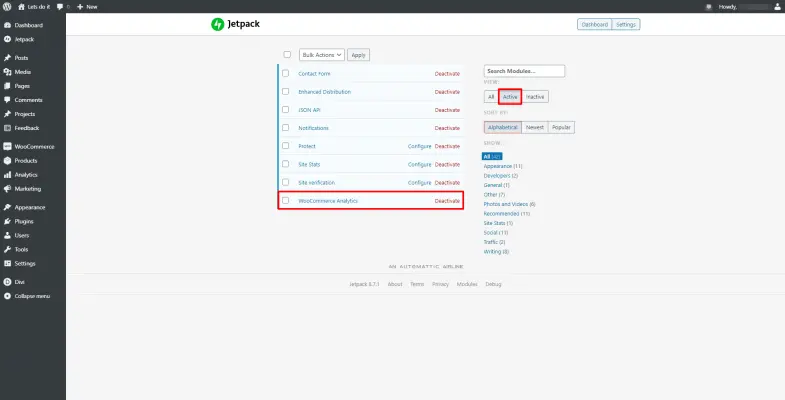Open Divi sidebar icon

coord(7,282)
